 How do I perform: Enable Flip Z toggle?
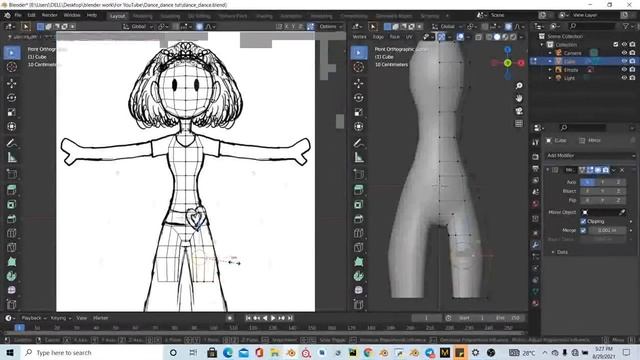(x=618, y=200)
